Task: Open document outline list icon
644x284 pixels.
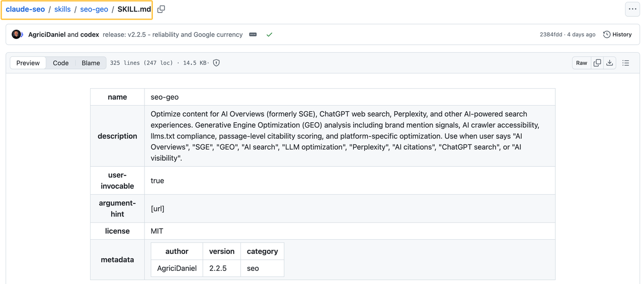Action: click(x=626, y=63)
